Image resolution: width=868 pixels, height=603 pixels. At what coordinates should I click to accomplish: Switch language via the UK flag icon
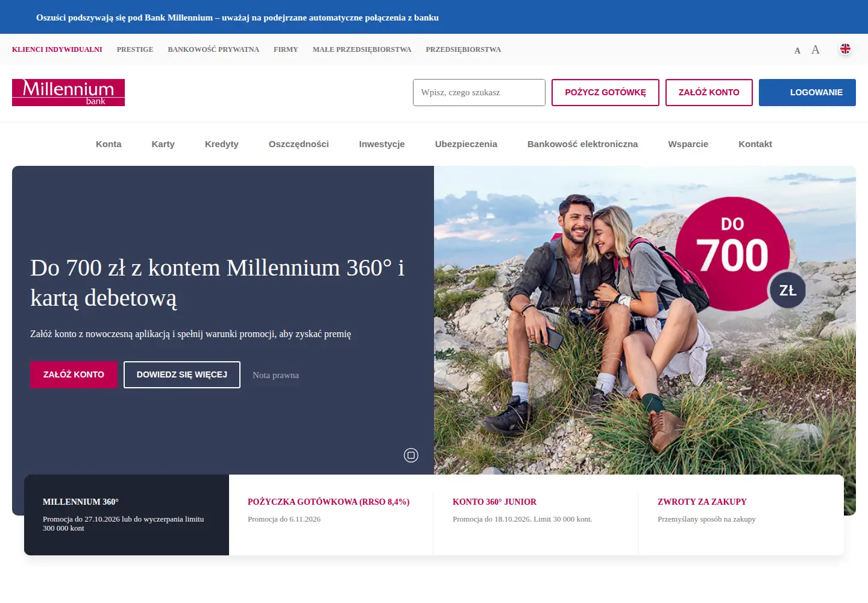pos(845,49)
